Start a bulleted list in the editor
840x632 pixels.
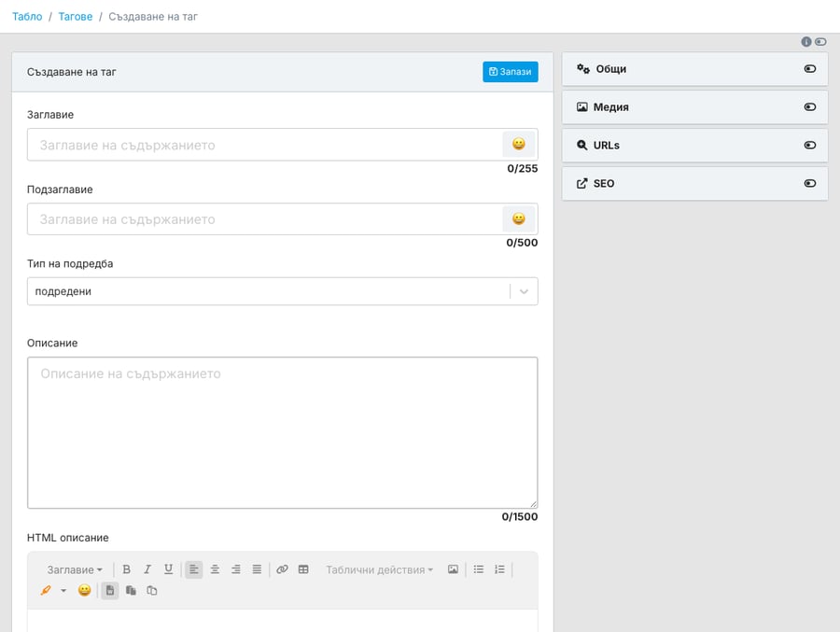[479, 569]
